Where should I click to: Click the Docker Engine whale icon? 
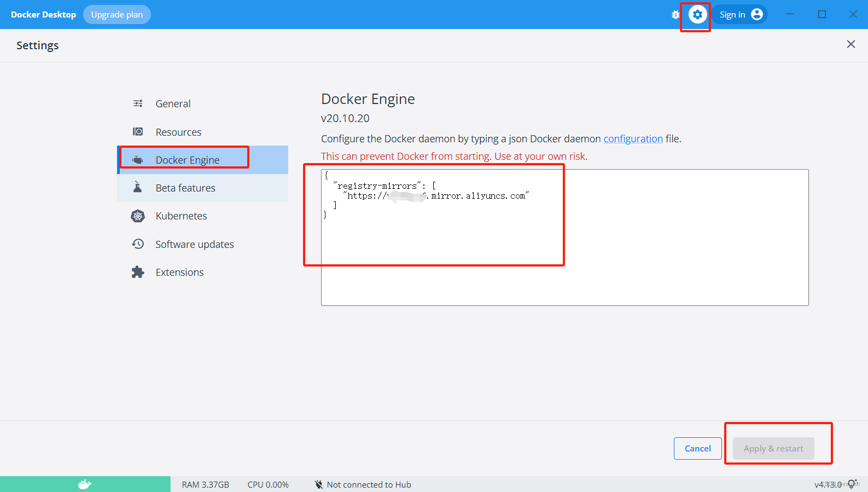tap(138, 160)
